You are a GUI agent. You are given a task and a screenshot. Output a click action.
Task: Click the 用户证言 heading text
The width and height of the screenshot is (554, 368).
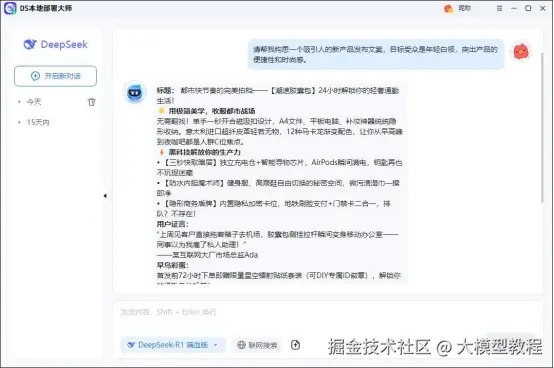172,224
